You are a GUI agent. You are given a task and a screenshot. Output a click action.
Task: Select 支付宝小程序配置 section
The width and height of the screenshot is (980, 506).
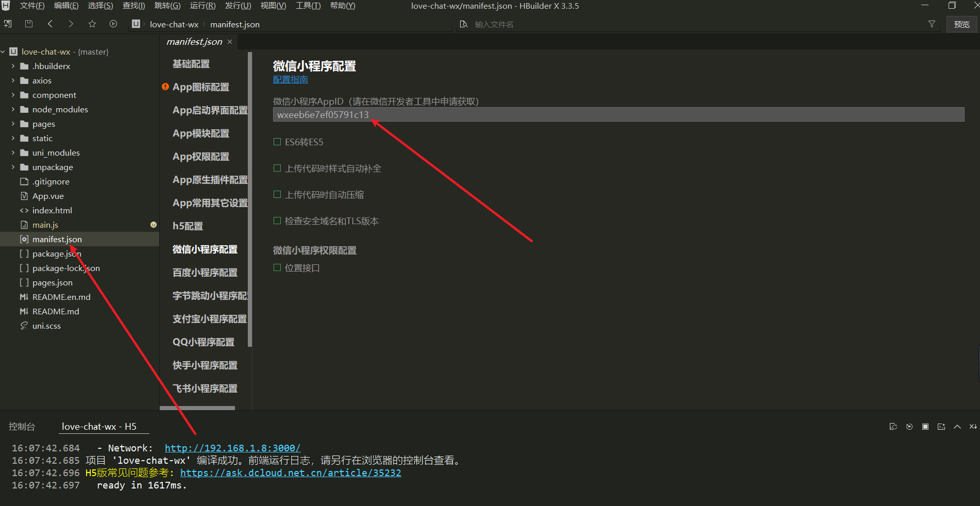point(210,319)
